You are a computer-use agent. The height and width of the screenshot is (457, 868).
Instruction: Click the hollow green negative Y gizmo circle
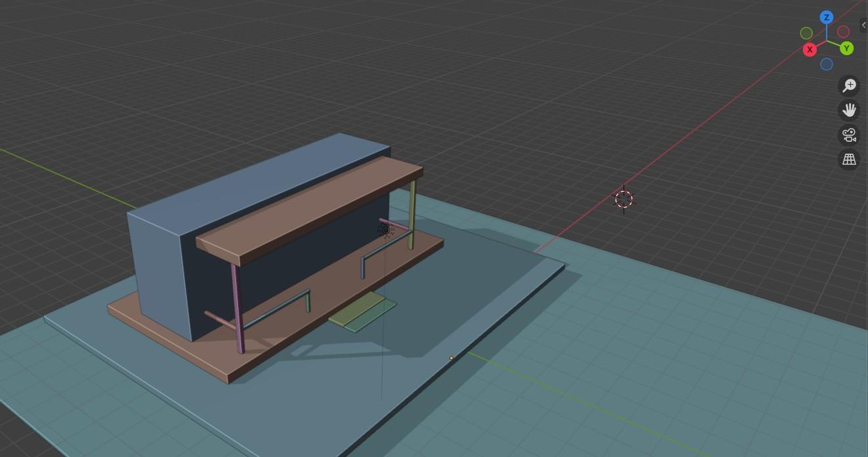tap(806, 33)
